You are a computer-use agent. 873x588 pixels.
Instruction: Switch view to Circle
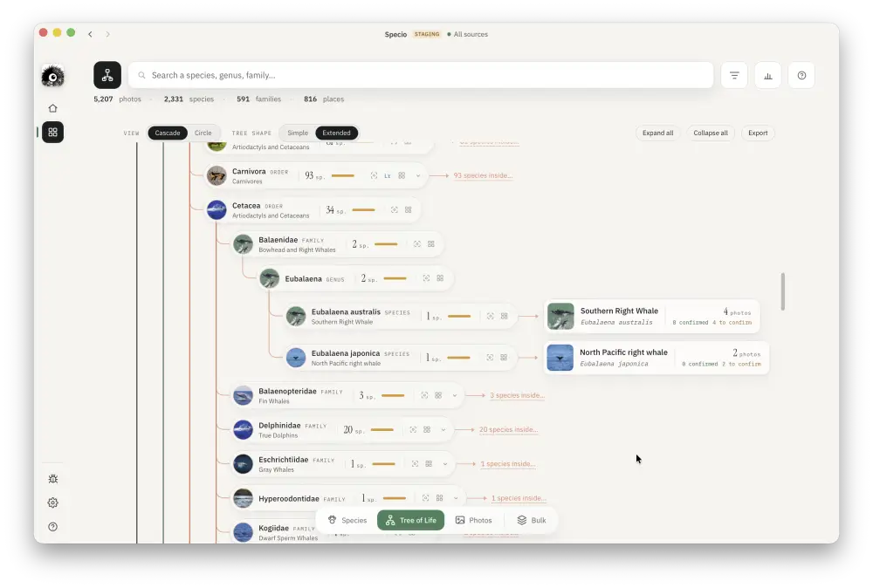[203, 133]
